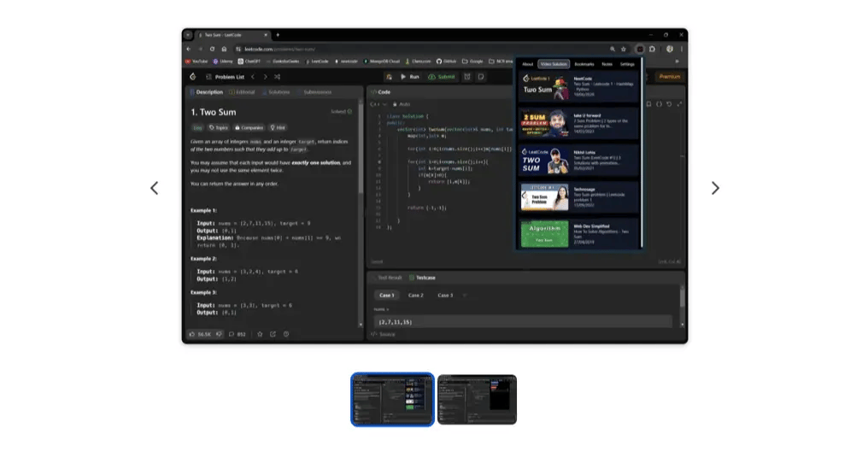Advance to the next carousel image
This screenshot has height=457, width=868.
tap(715, 188)
